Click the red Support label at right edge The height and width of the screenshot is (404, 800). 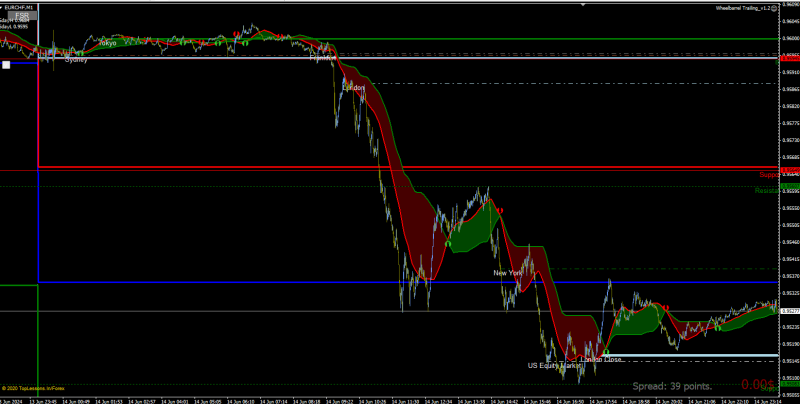click(769, 174)
